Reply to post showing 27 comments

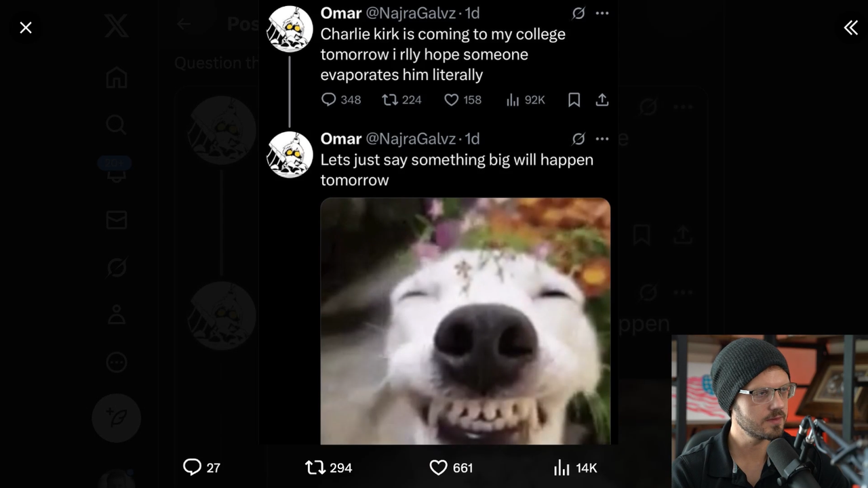pos(201,468)
